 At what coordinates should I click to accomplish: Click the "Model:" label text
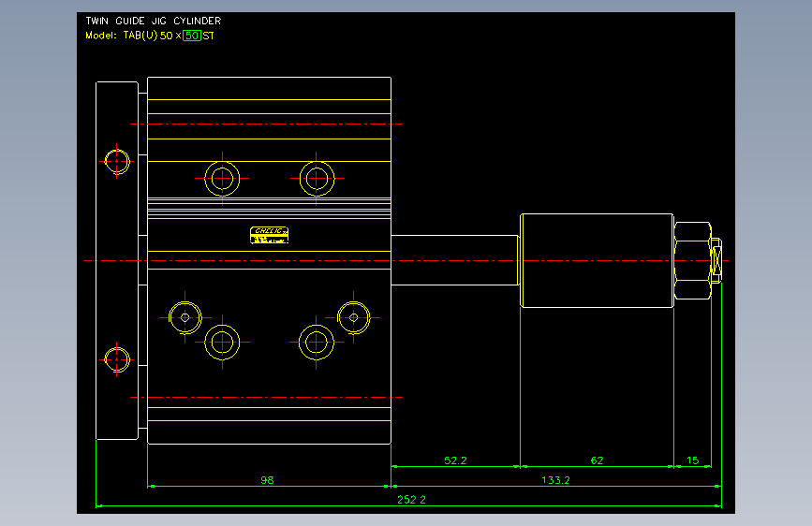pyautogui.click(x=101, y=36)
